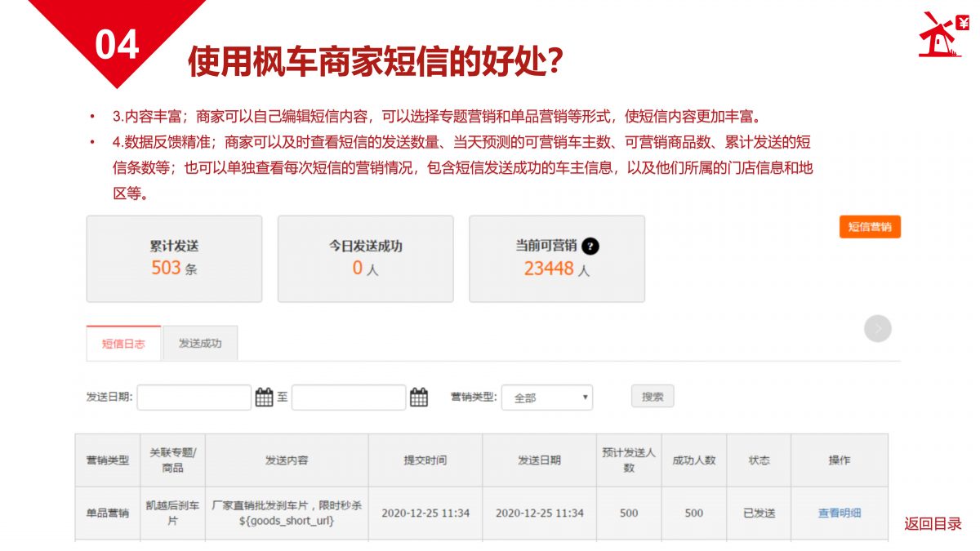Click the 预计发送人数 column header
Image resolution: width=980 pixels, height=551 pixels.
click(629, 460)
